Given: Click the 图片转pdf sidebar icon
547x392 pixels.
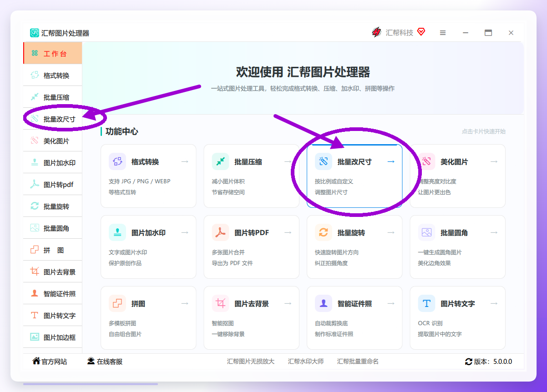Looking at the screenshot, I should tap(35, 185).
